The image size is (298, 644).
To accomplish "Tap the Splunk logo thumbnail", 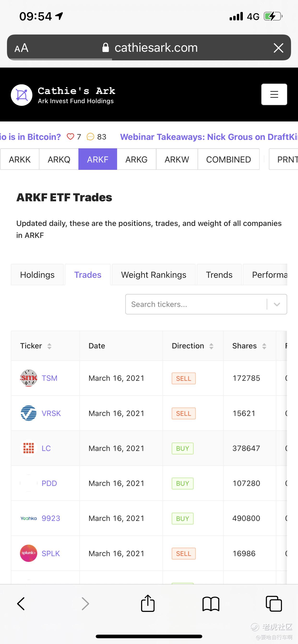I will [29, 553].
